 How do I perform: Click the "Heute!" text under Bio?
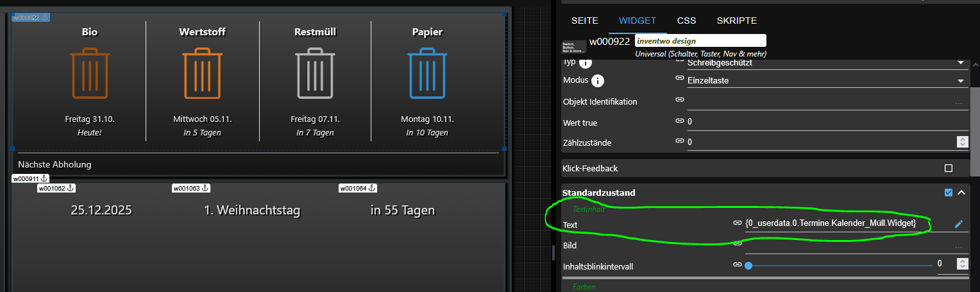(90, 133)
